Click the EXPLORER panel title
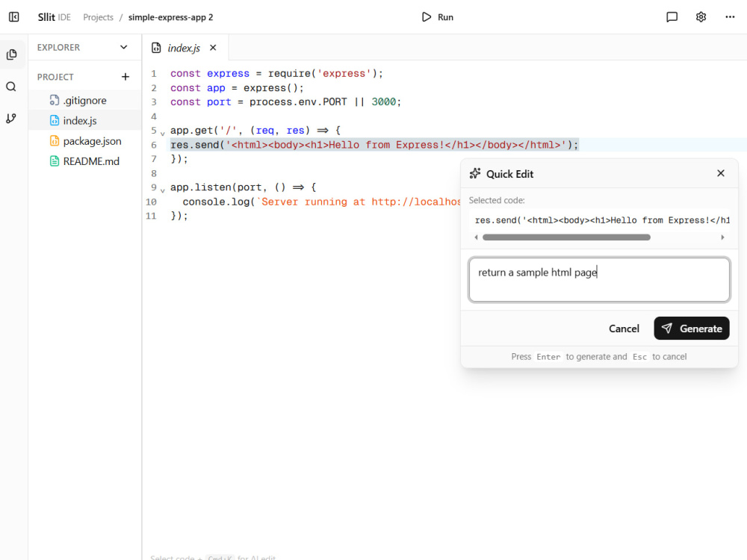This screenshot has width=747, height=560. tap(58, 48)
